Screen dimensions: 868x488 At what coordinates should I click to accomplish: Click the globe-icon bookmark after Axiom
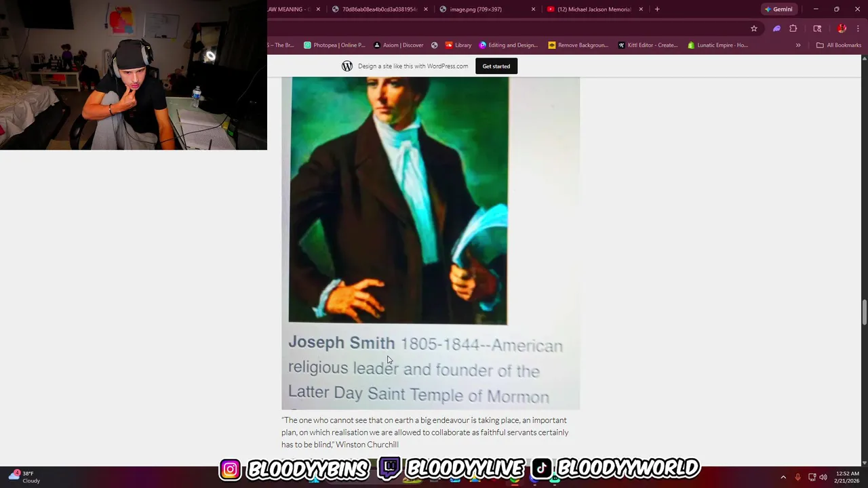[435, 45]
